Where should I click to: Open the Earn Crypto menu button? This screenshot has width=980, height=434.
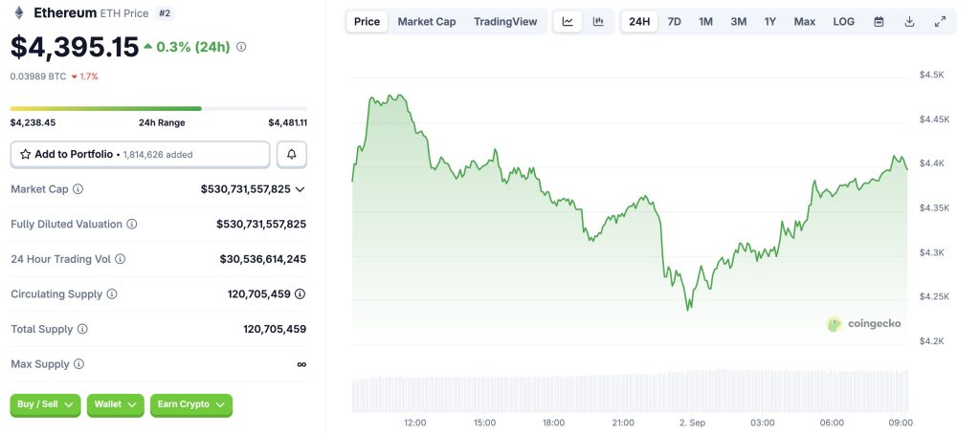(190, 404)
